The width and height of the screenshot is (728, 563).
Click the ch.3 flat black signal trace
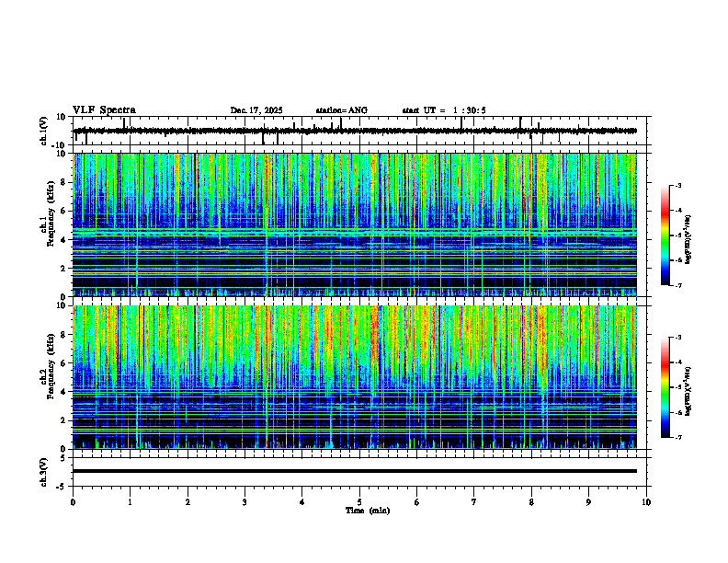click(355, 471)
